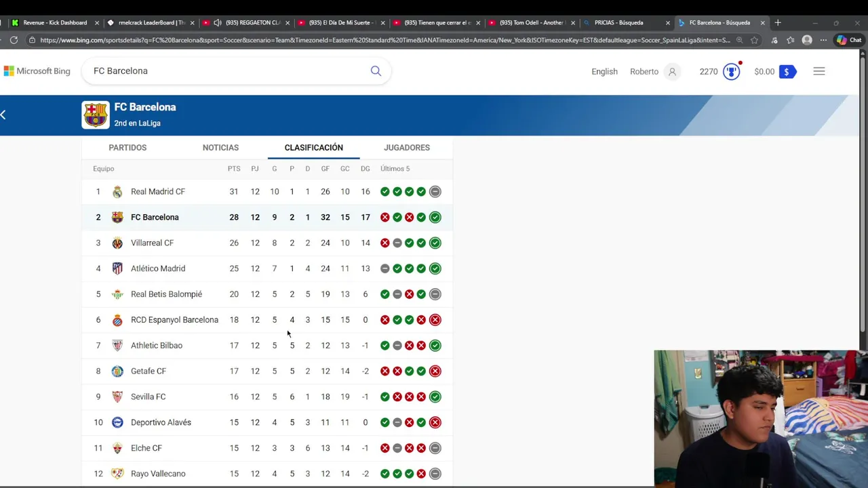Image resolution: width=868 pixels, height=488 pixels.
Task: Open the hamburger menu
Action: [819, 71]
